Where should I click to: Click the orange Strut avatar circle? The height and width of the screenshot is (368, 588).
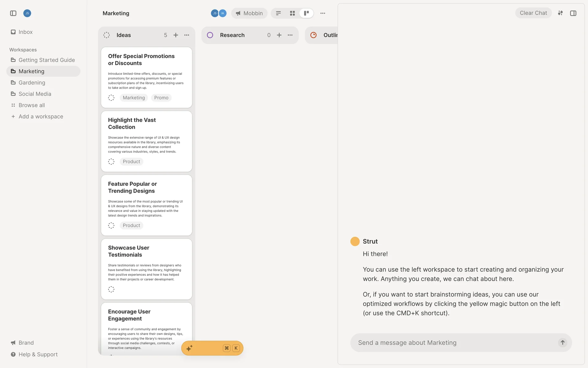coord(355,241)
